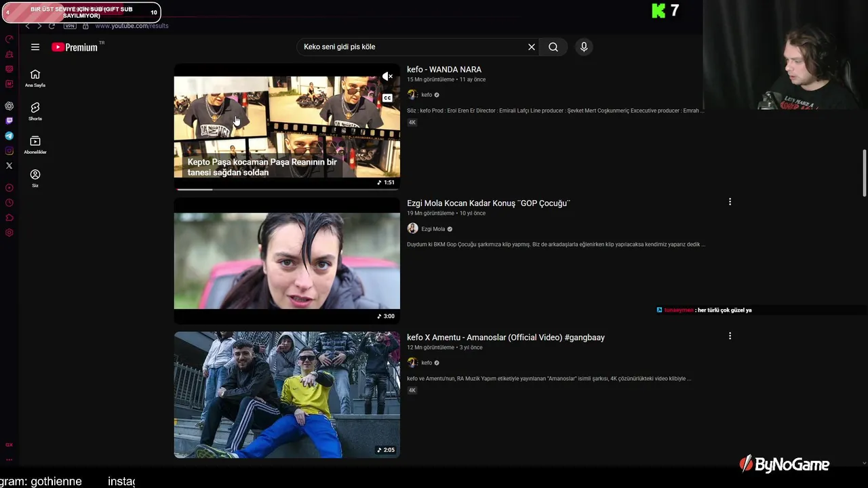Open Telegram from the browser sidebar
868x488 pixels.
(9, 136)
